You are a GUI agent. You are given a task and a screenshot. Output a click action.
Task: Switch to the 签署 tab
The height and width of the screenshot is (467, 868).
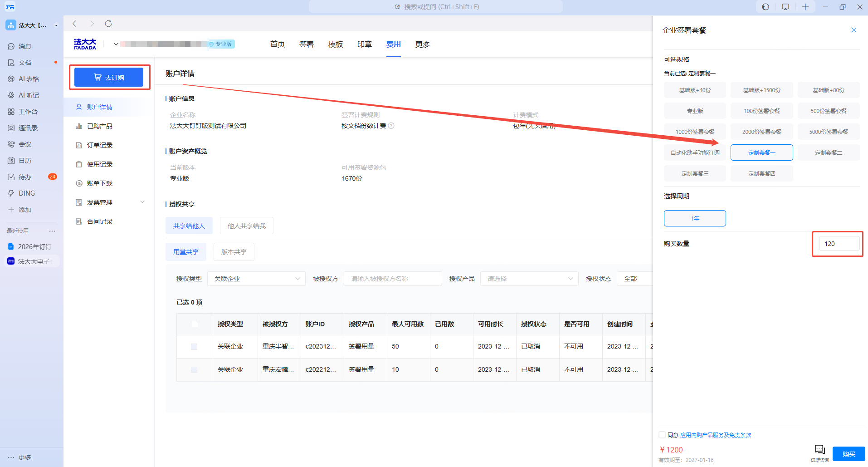click(307, 44)
